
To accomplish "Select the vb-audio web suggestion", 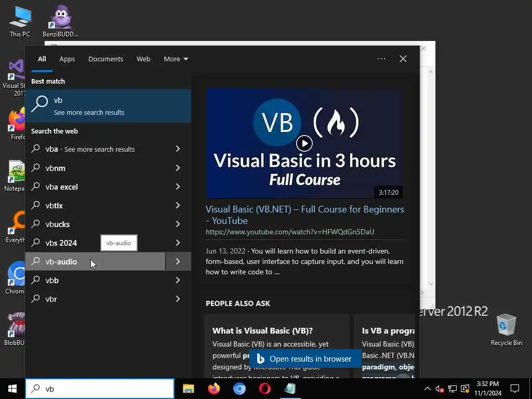I will [96, 261].
